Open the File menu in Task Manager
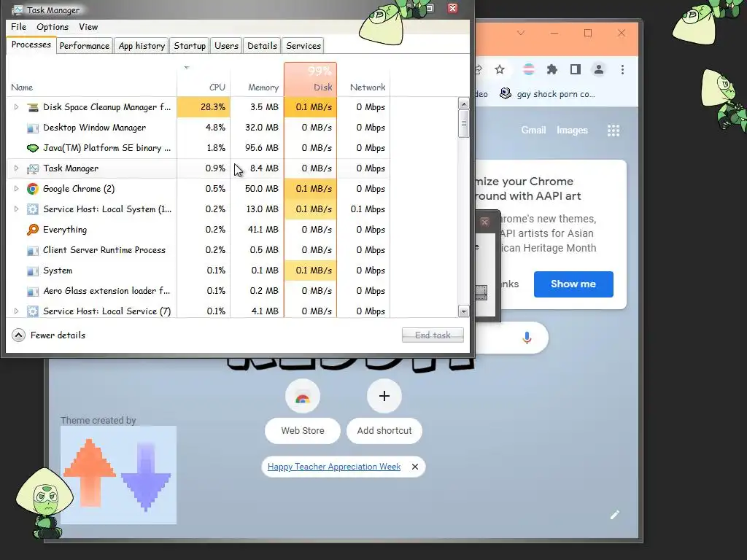The width and height of the screenshot is (747, 560). click(x=18, y=27)
